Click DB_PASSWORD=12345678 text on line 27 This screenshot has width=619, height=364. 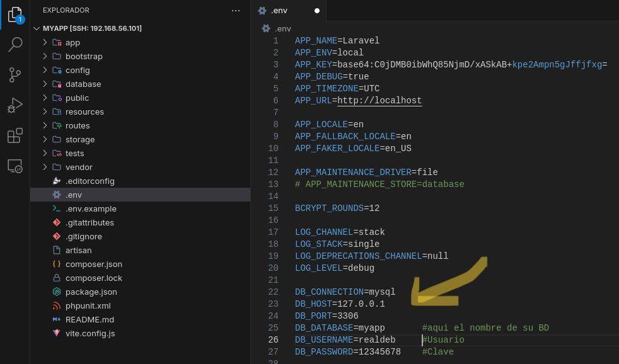click(x=348, y=352)
